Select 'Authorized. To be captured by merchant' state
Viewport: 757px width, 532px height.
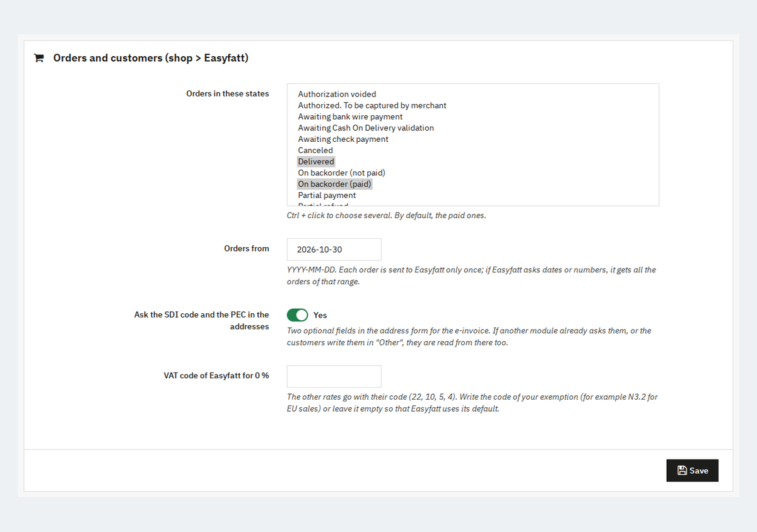pos(372,105)
